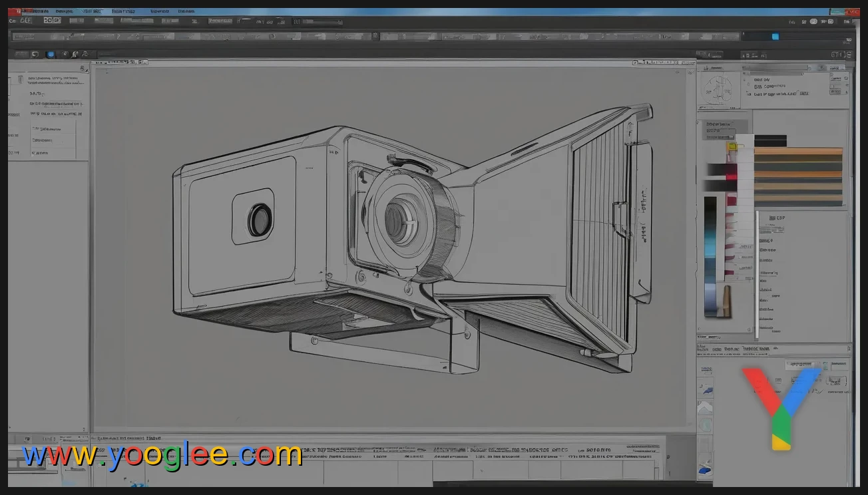This screenshot has width=868, height=495.
Task: Enable the first option checkbox in the left dialog
Action: [x=34, y=128]
